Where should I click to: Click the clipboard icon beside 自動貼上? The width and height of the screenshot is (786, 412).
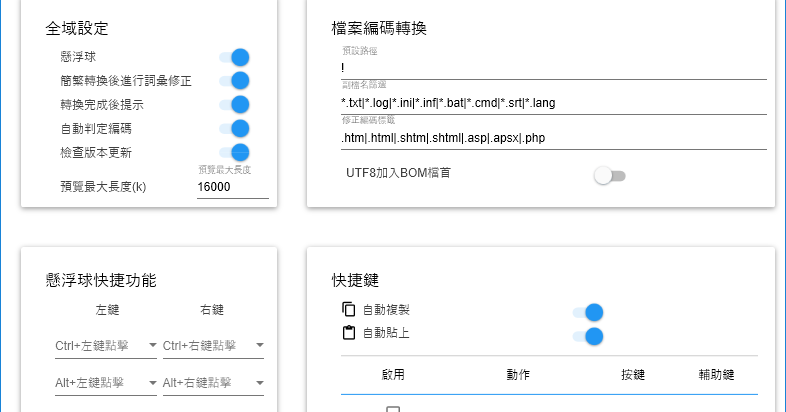point(348,332)
